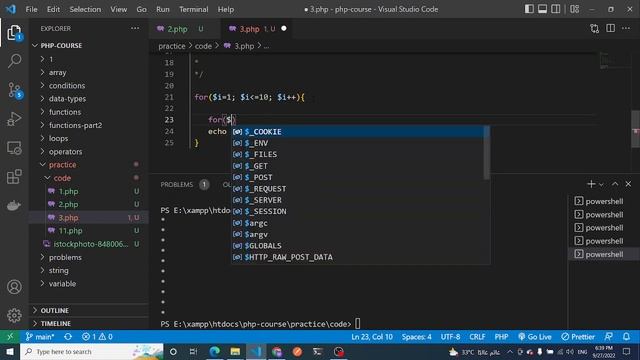
Task: Click Prettier in the status bar
Action: pos(578,337)
